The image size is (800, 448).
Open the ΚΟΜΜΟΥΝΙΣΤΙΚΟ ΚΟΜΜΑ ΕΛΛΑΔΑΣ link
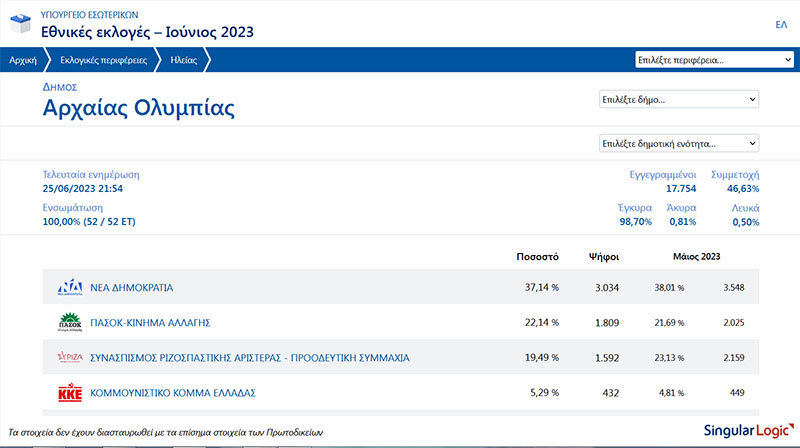(170, 393)
